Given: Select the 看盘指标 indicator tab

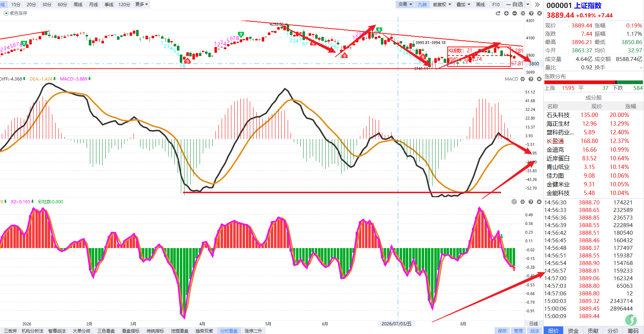Looking at the screenshot, I should click(x=131, y=331).
